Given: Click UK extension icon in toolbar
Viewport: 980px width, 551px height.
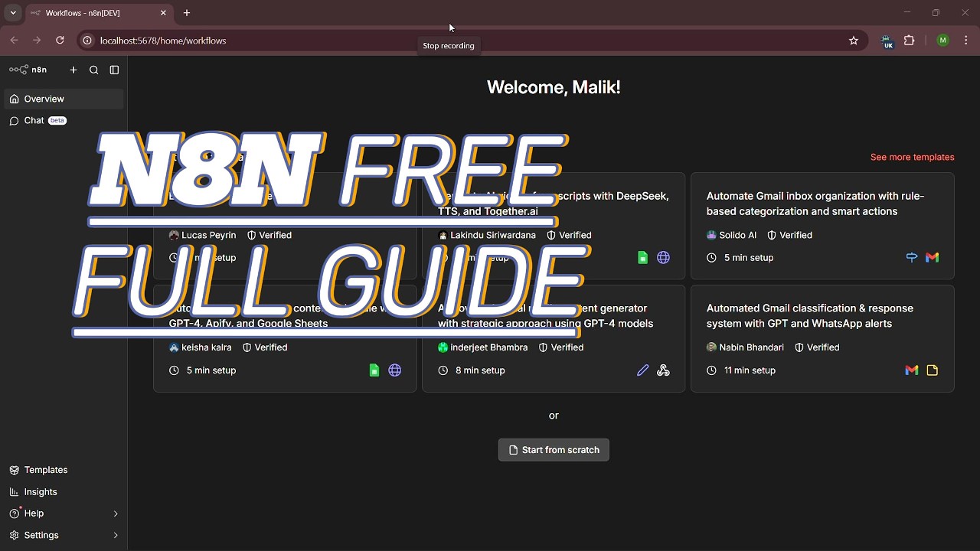Looking at the screenshot, I should click(x=887, y=41).
